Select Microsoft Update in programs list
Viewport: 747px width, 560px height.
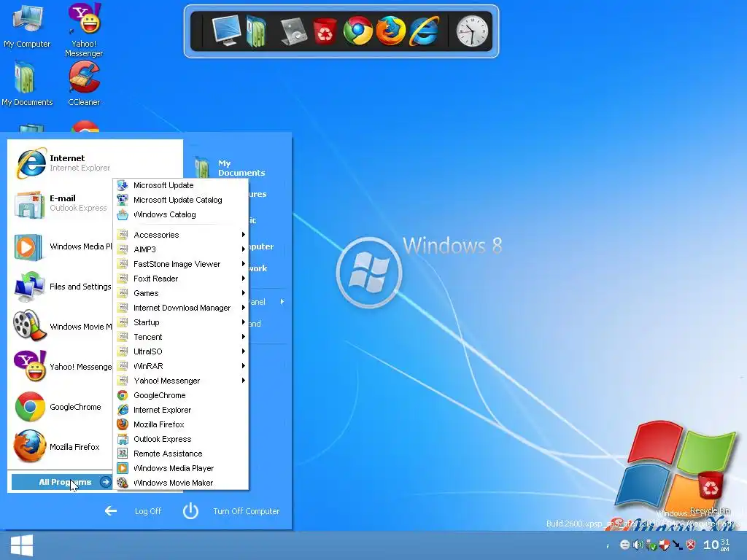click(x=181, y=185)
